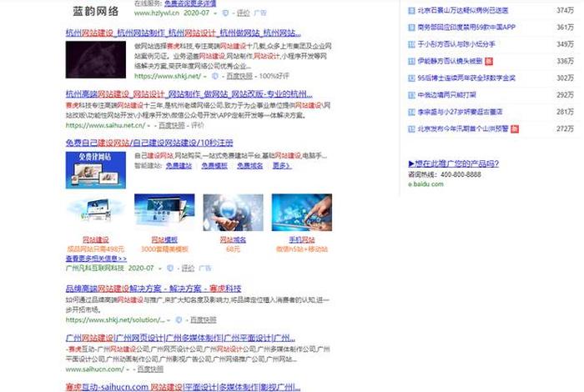Screen dimensions: 584x392
Task: Click the image above 网站模板
Action: point(164,212)
